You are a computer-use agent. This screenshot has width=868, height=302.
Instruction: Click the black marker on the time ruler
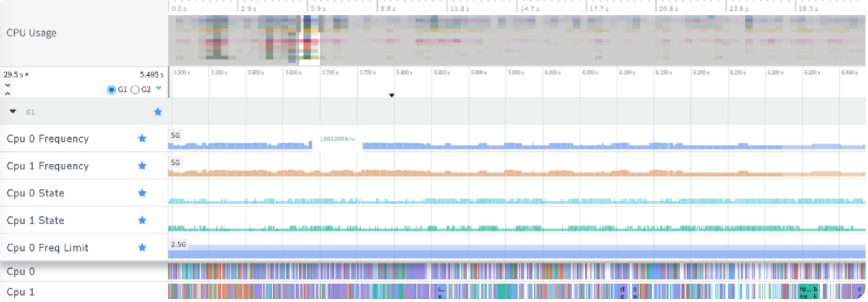pos(391,96)
